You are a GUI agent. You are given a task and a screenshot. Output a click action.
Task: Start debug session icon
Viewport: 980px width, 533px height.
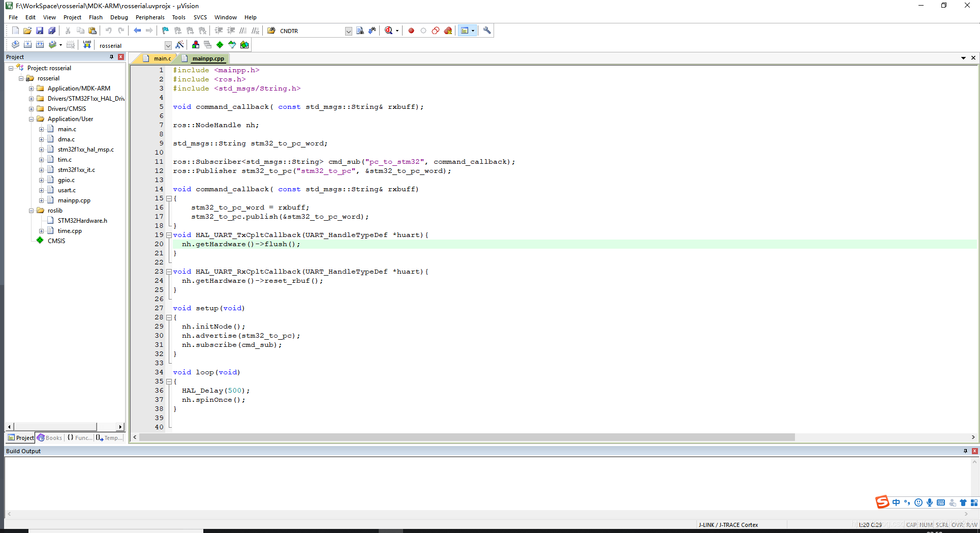(x=389, y=31)
